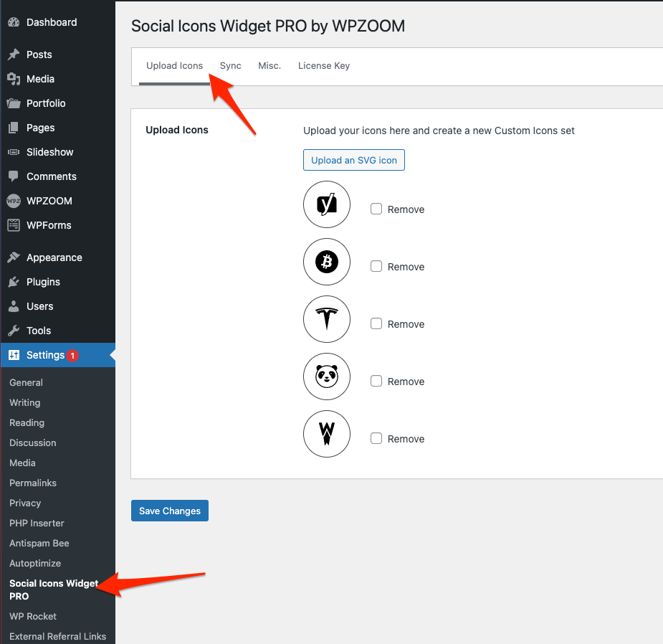Click the Settings sliders icon

(x=14, y=355)
